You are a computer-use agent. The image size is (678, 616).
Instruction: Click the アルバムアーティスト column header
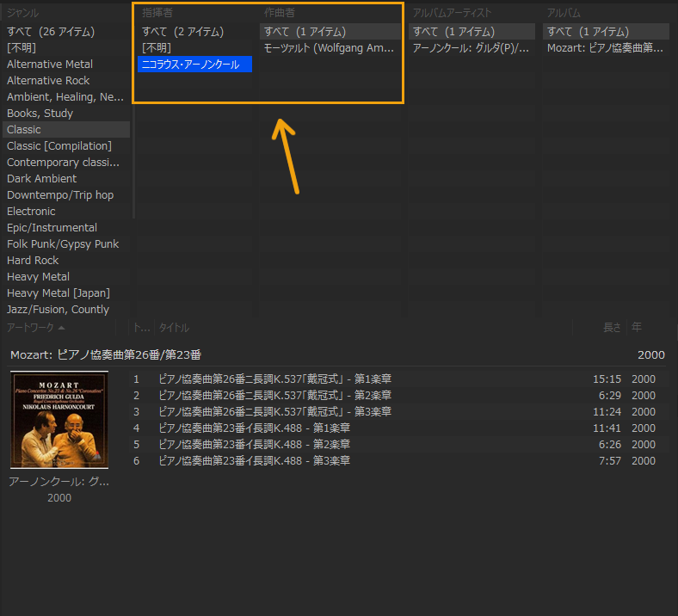click(x=452, y=13)
